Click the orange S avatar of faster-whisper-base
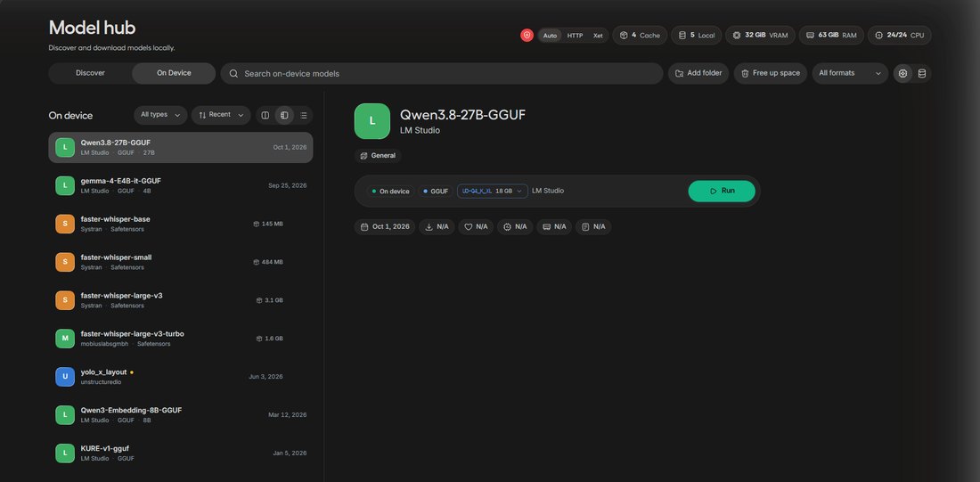The width and height of the screenshot is (980, 482). 65,224
